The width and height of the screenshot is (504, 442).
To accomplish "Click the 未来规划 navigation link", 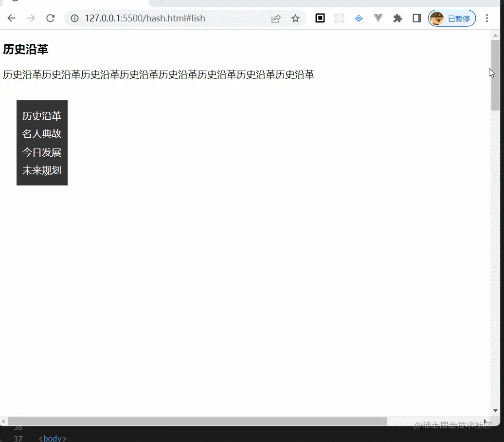I will click(41, 170).
